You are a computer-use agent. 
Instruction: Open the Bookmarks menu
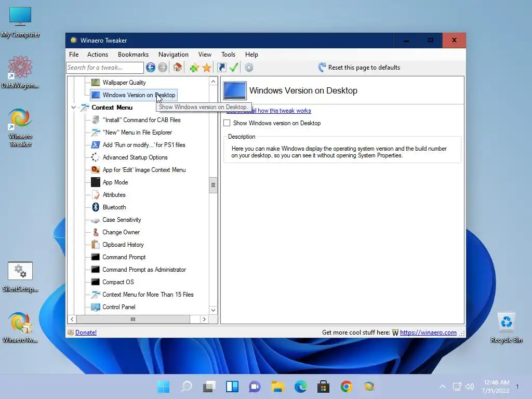[133, 55]
